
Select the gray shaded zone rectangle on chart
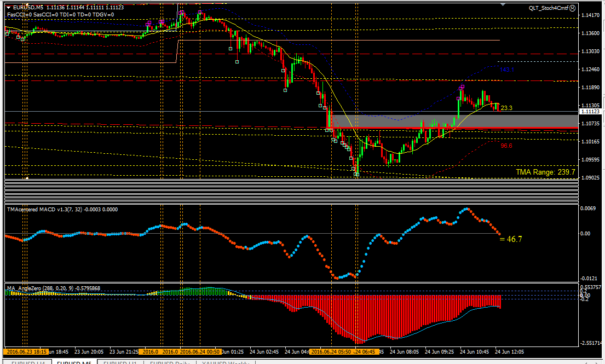tap(454, 120)
